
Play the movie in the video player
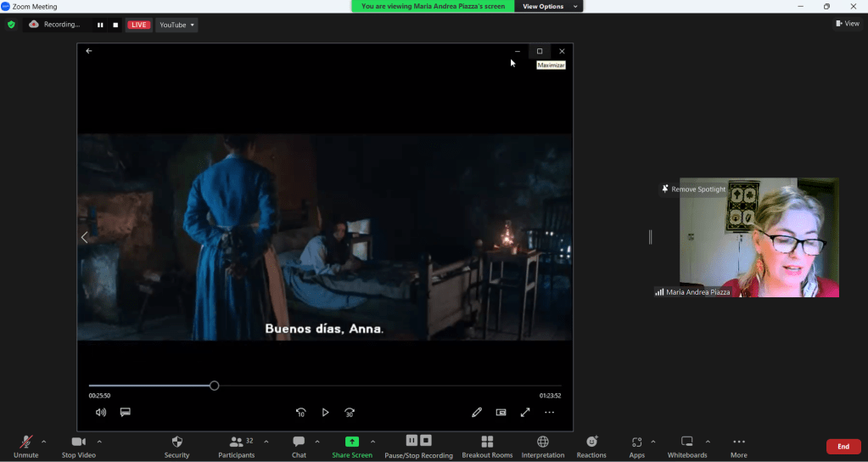click(325, 413)
